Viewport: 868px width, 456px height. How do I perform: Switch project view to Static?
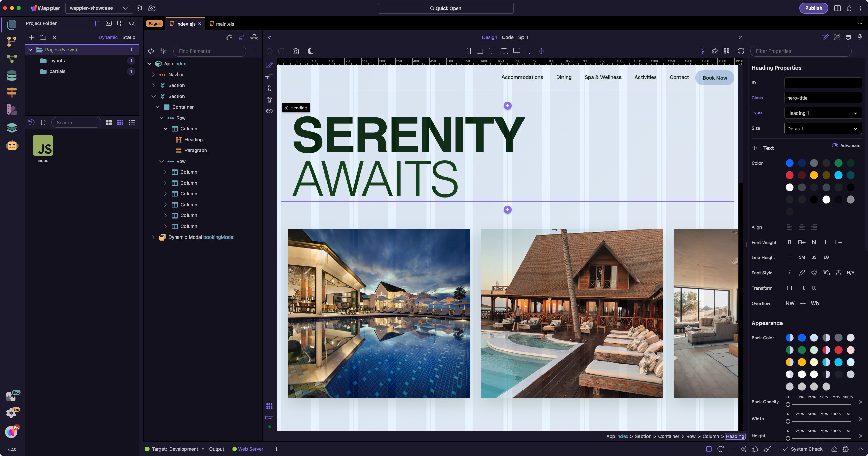pyautogui.click(x=129, y=37)
